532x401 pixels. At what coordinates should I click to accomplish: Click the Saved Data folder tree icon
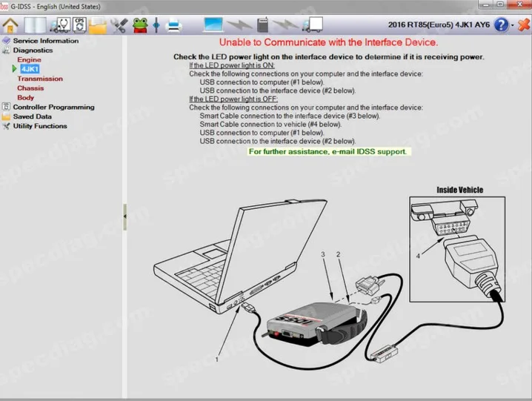coord(6,117)
